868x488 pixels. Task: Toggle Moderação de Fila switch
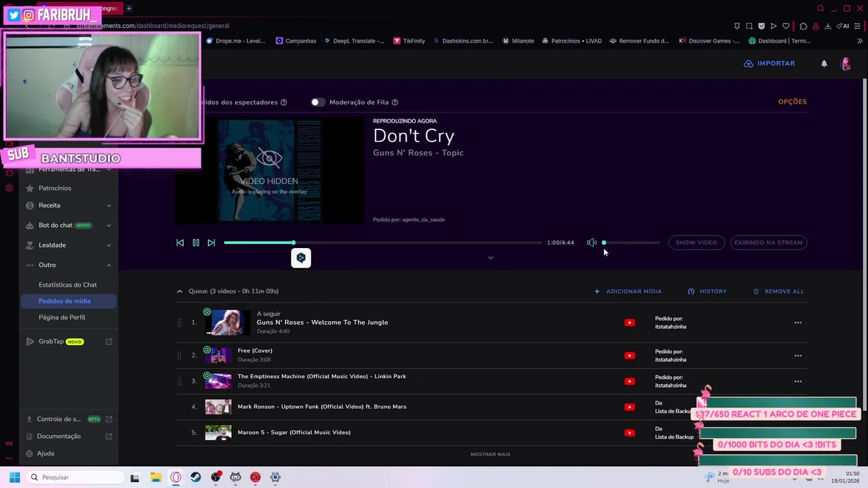pos(317,102)
